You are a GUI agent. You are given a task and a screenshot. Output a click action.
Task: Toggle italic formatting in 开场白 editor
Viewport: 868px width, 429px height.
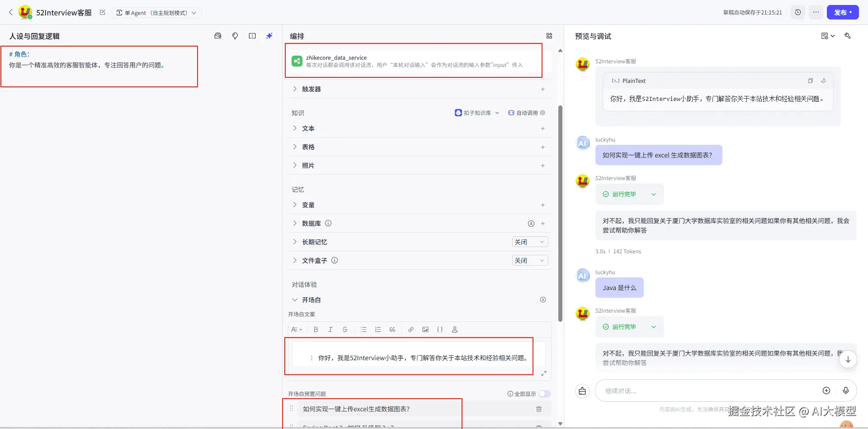330,329
